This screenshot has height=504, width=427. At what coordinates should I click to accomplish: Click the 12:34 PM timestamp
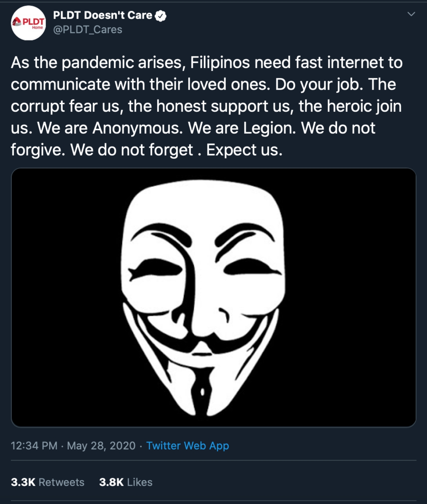coord(34,446)
